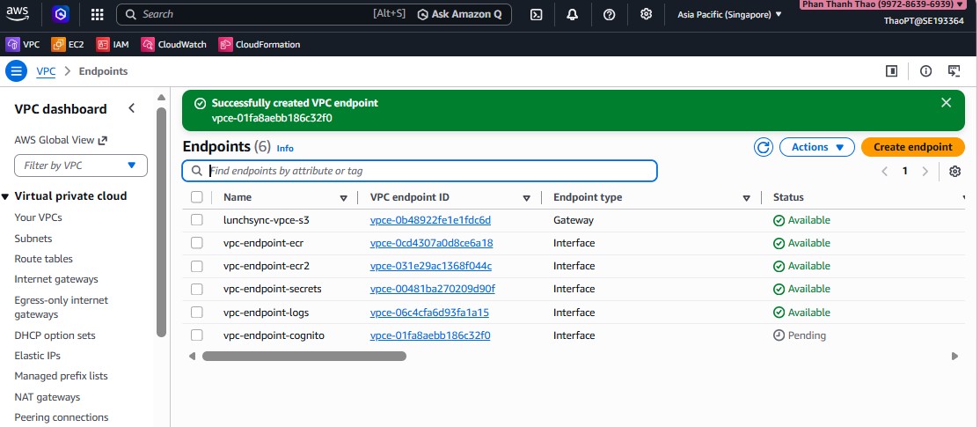The image size is (980, 427).
Task: Toggle the hamburger navigation menu
Action: 16,71
